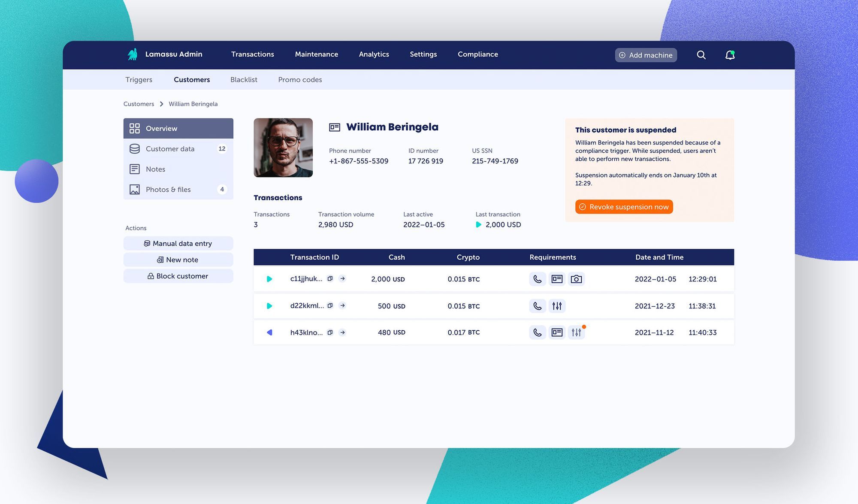The width and height of the screenshot is (858, 504).
Task: Open the Compliance menu
Action: 477,54
